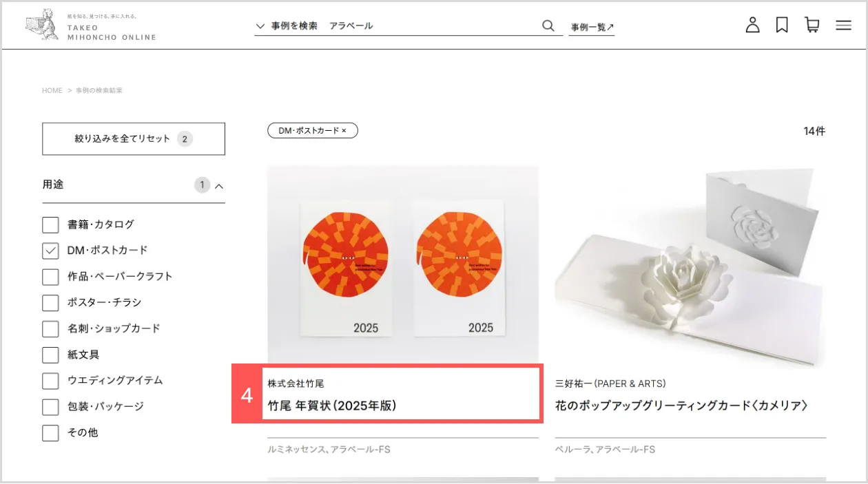Open the shopping cart icon
Screen dimensions: 868x484
[x=812, y=25]
